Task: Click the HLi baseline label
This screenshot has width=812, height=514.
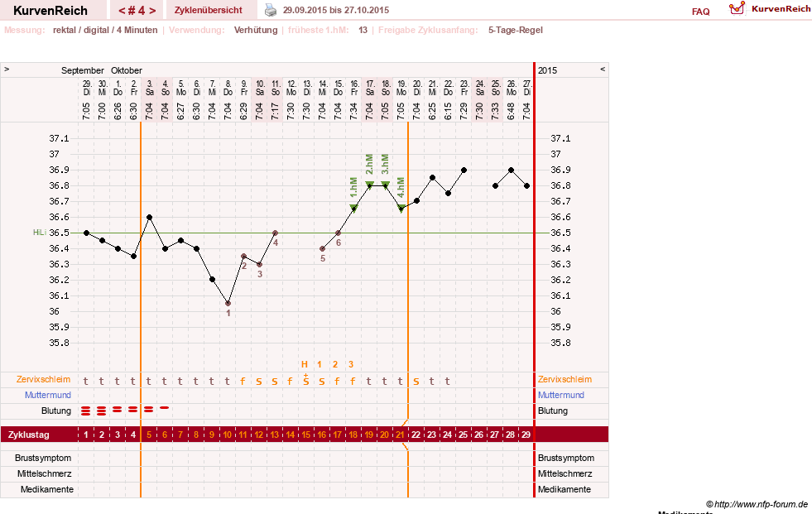Action: click(40, 233)
